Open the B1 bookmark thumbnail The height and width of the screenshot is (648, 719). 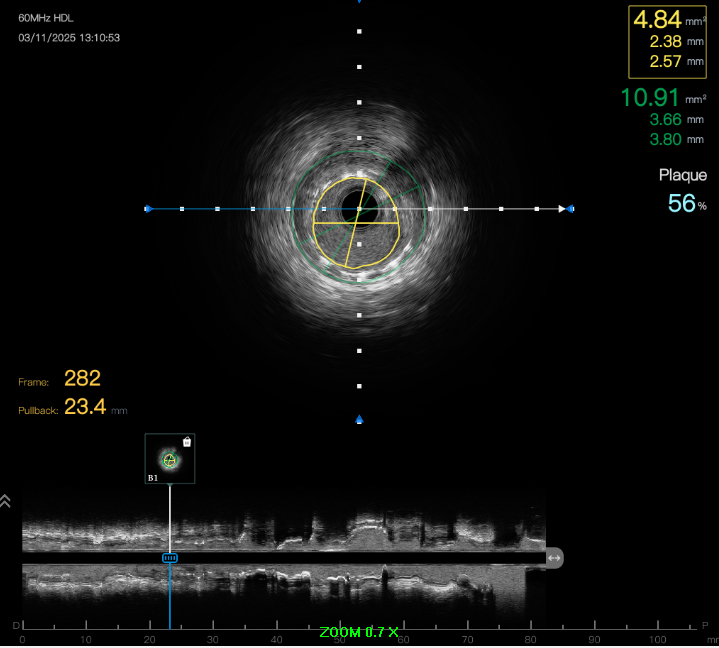pos(169,460)
